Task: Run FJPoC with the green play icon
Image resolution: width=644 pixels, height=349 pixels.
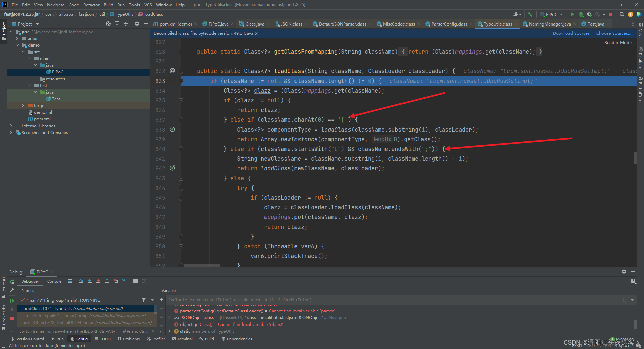Action: click(572, 14)
